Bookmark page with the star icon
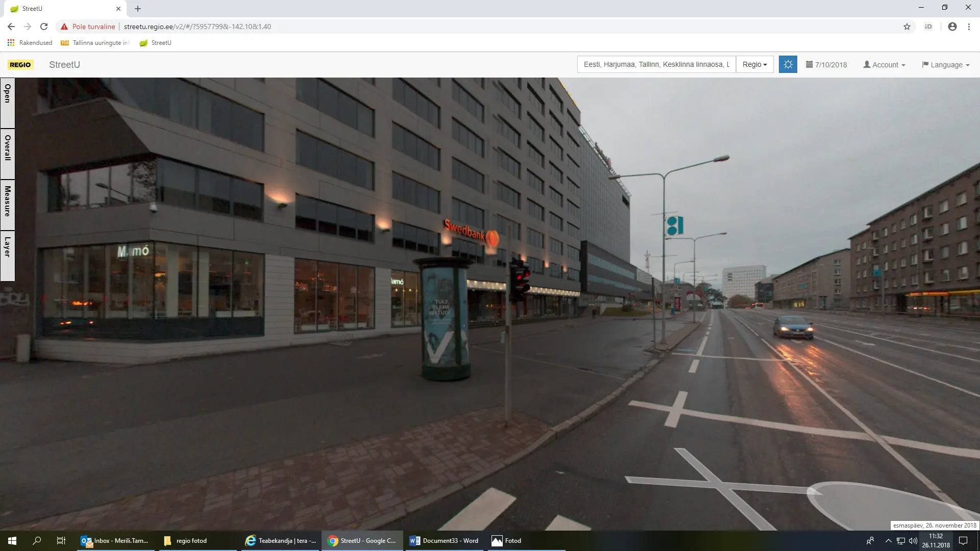The height and width of the screenshot is (551, 980). (907, 27)
